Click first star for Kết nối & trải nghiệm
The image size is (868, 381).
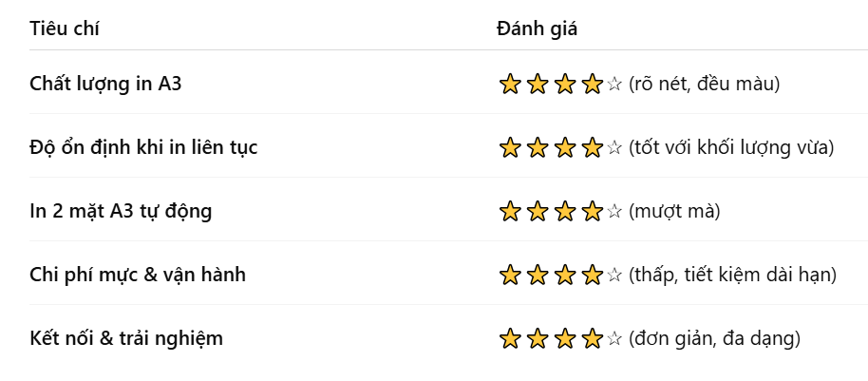coord(510,338)
